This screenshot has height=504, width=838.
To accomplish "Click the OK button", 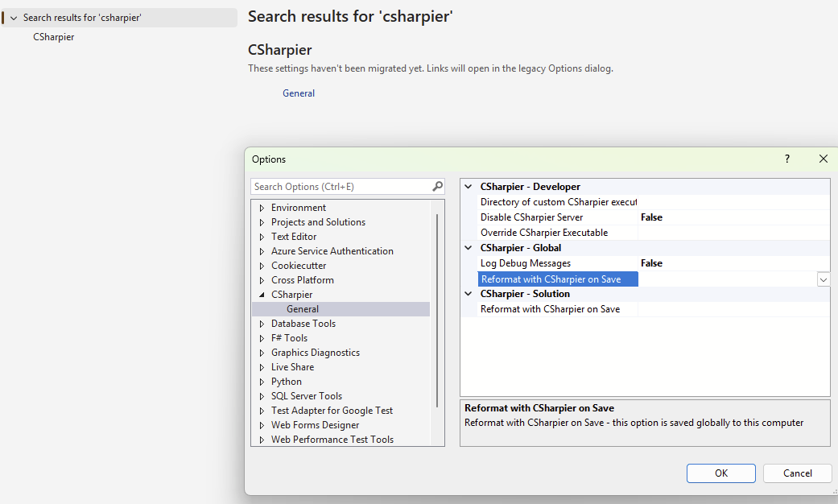I will pyautogui.click(x=720, y=473).
